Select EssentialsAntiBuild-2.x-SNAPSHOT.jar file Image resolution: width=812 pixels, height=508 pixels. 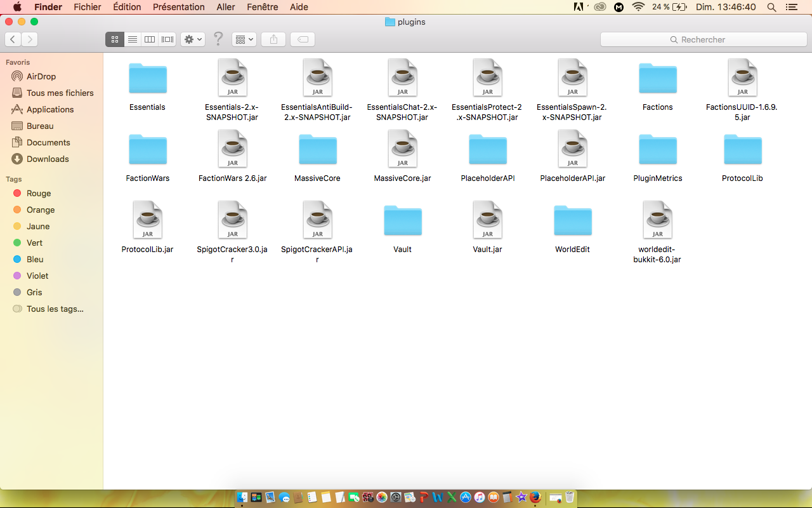317,78
